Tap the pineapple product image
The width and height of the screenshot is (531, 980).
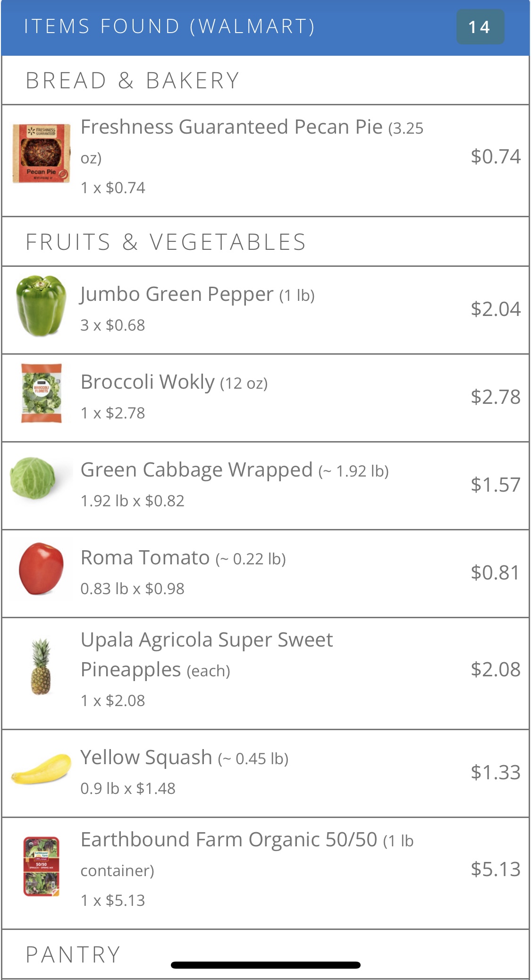point(41,666)
